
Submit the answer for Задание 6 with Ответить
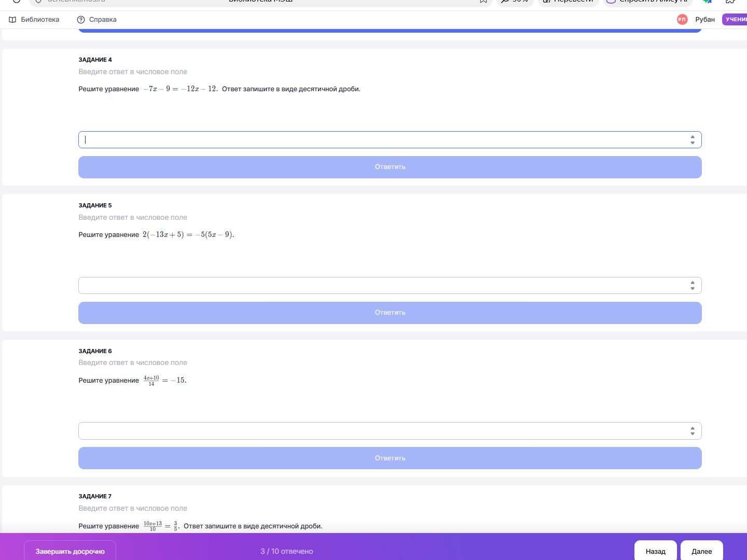coord(390,458)
